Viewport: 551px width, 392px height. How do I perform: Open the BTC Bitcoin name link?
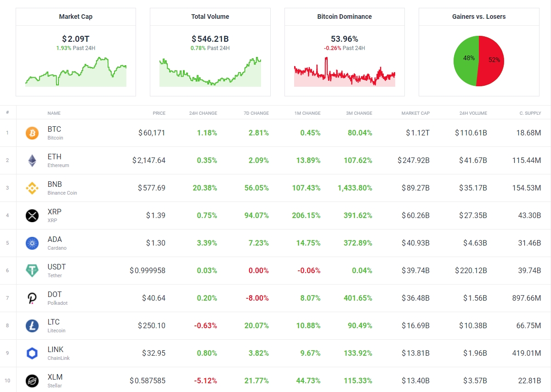pyautogui.click(x=54, y=129)
